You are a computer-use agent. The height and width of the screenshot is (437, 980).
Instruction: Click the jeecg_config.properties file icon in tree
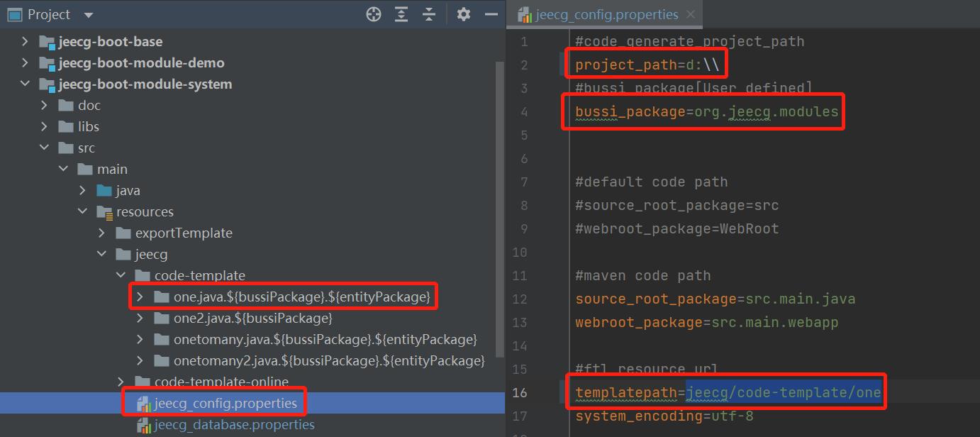pyautogui.click(x=143, y=404)
